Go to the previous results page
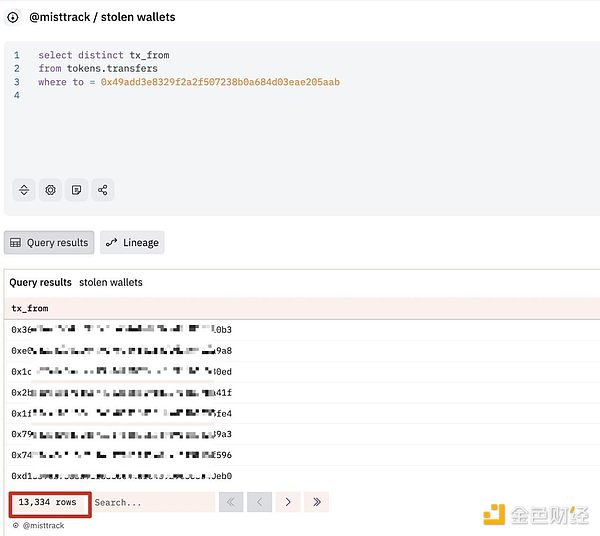The image size is (600, 536). pyautogui.click(x=259, y=502)
